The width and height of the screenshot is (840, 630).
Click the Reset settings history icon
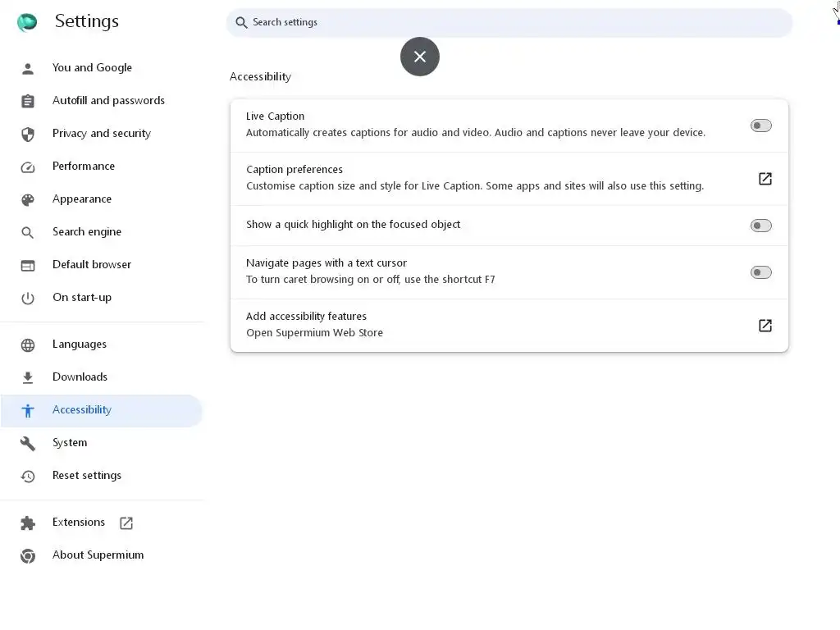tap(28, 477)
